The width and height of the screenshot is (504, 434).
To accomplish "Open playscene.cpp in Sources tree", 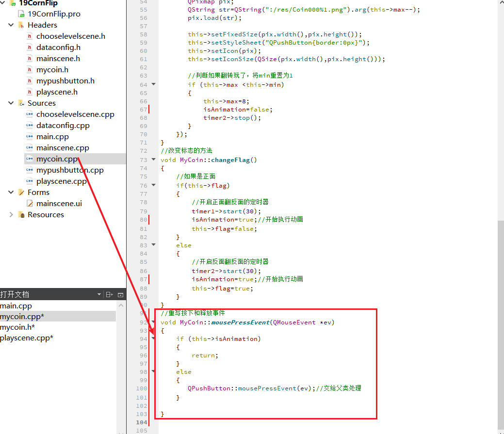I will pyautogui.click(x=62, y=181).
